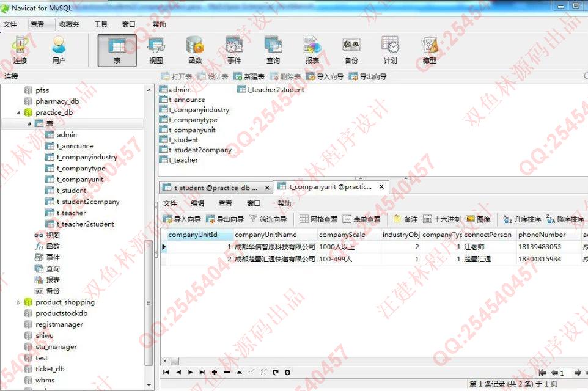588x391 pixels.
Task: Click the Image (图像) button
Action: pos(478,219)
